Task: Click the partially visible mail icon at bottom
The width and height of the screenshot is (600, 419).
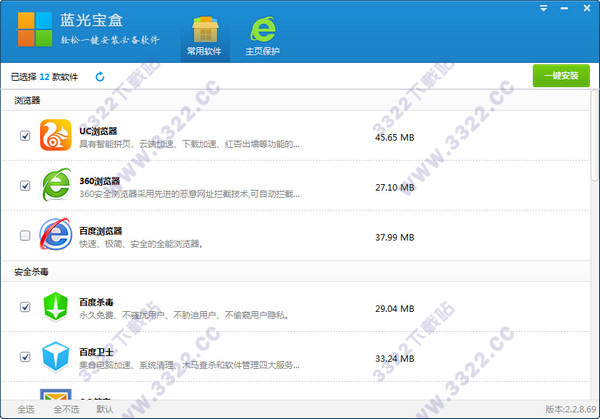Action: tap(56, 395)
